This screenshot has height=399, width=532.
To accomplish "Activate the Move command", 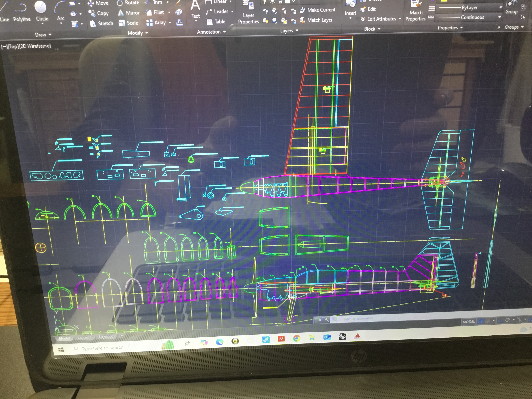I will [x=98, y=3].
